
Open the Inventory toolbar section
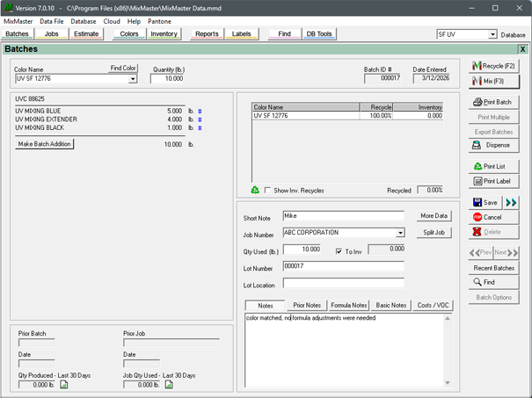tap(164, 34)
